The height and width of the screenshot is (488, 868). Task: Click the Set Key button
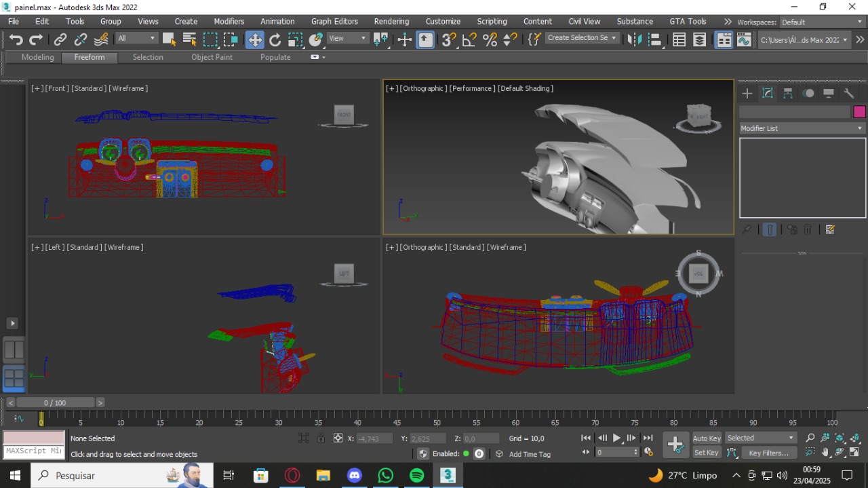point(707,453)
